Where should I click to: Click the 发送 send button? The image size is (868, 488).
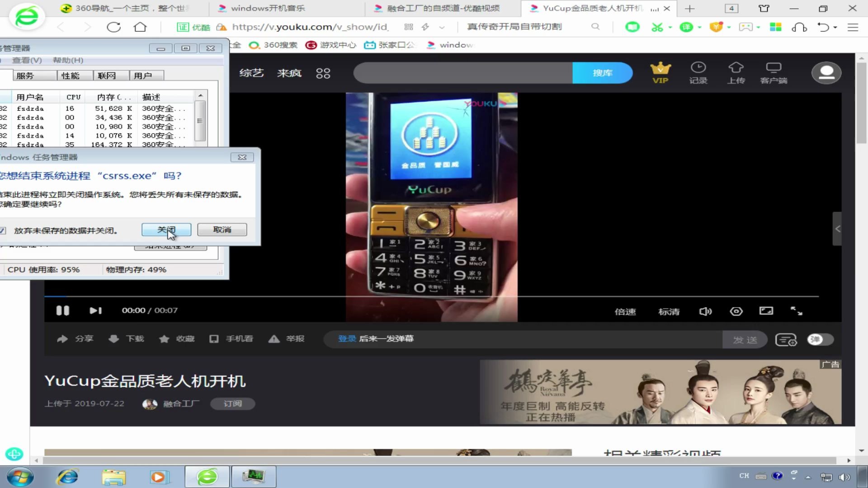point(745,340)
